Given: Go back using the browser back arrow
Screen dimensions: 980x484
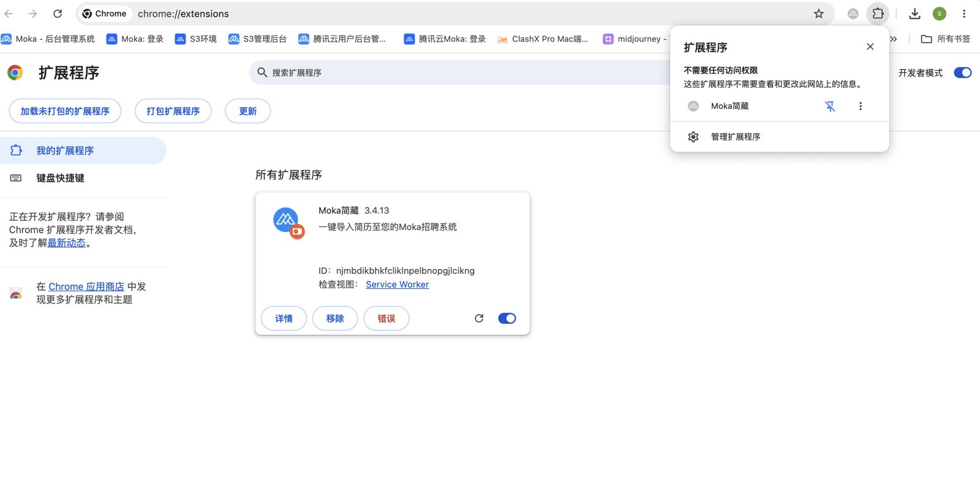Looking at the screenshot, I should pyautogui.click(x=9, y=13).
